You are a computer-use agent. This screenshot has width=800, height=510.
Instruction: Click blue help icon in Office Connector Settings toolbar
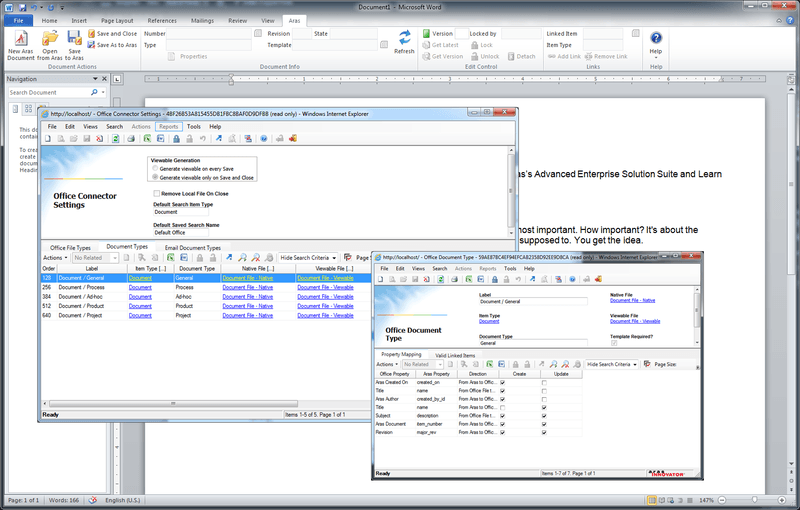click(x=264, y=139)
